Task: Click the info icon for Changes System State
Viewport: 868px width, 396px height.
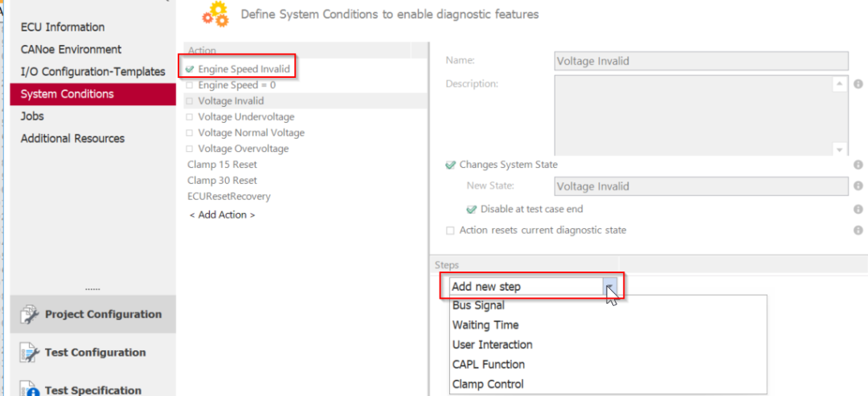Action: tap(858, 165)
